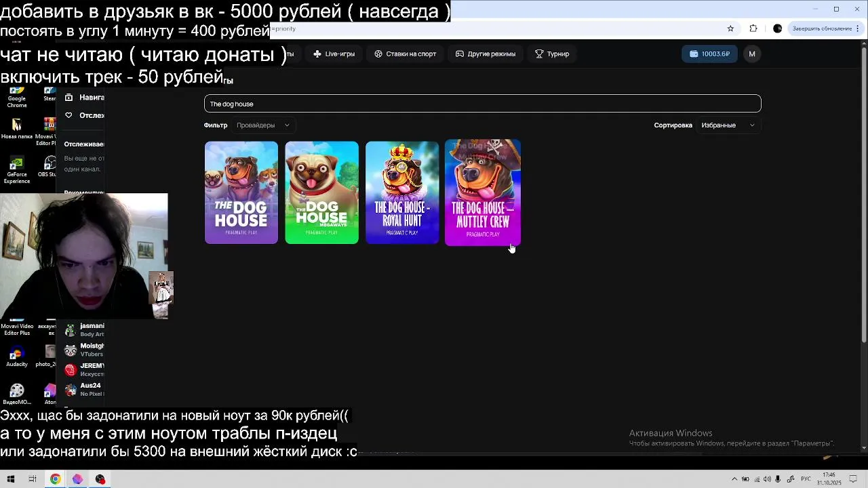Open taskbar clock showing 17:46
868x488 pixels.
829,479
